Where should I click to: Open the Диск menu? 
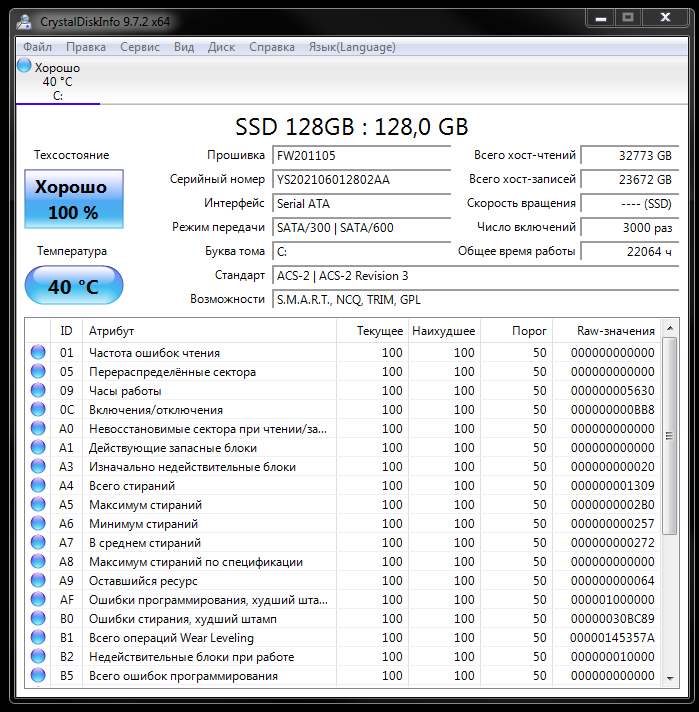pos(221,47)
